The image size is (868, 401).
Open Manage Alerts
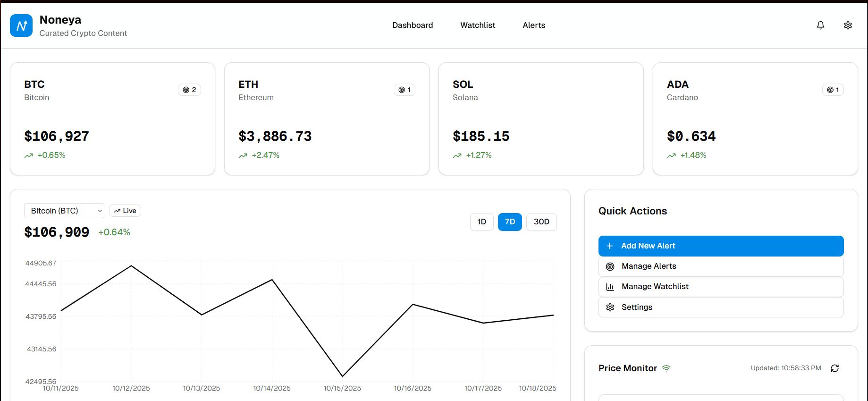click(721, 266)
